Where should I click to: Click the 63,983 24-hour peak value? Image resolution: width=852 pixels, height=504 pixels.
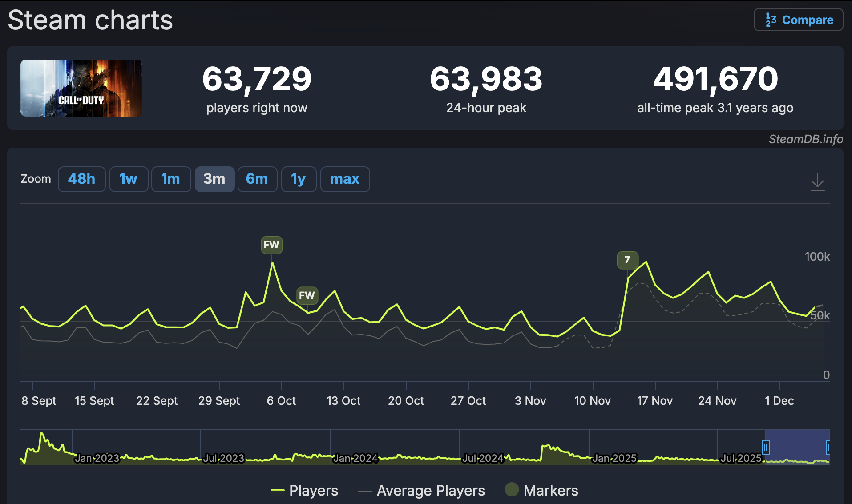click(x=486, y=79)
